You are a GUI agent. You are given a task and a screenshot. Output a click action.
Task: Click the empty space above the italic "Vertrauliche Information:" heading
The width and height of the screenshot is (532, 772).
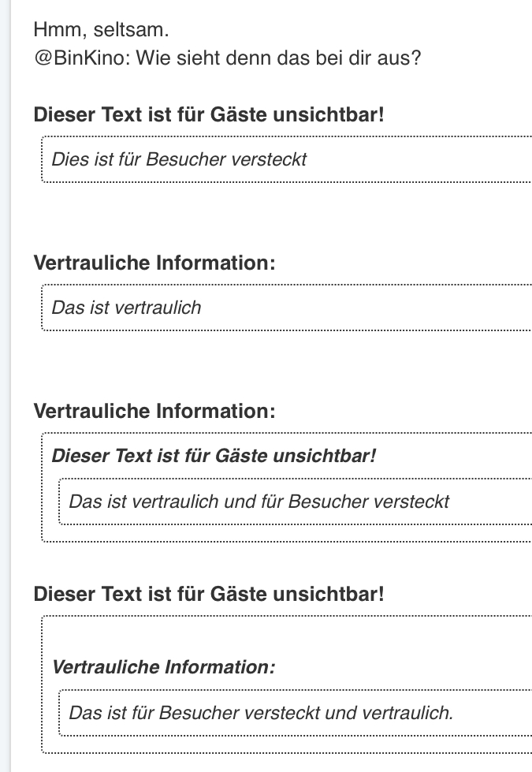[x=285, y=636]
